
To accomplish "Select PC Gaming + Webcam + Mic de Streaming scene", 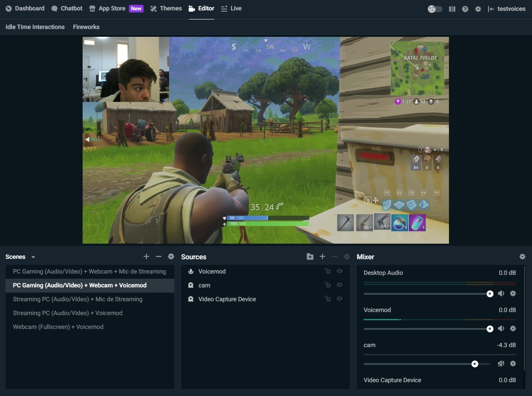I will click(x=90, y=271).
